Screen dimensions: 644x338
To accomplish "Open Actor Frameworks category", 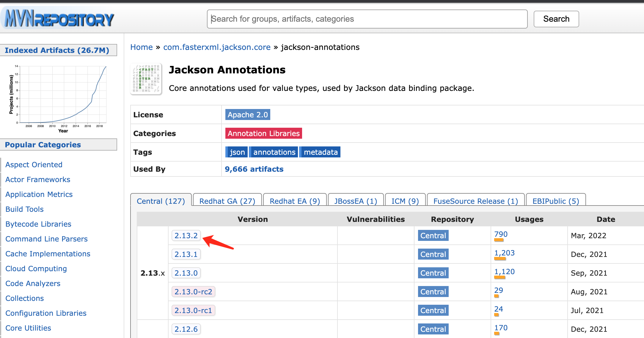I will click(x=38, y=179).
